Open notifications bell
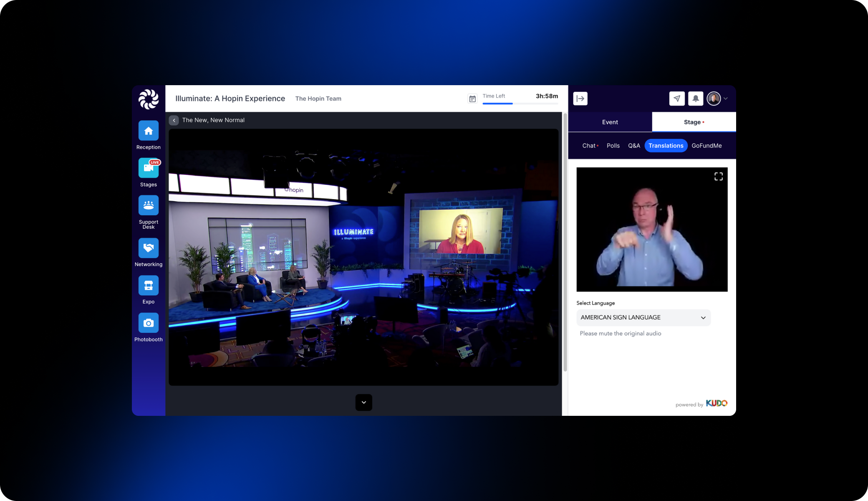The height and width of the screenshot is (501, 868). tap(696, 99)
